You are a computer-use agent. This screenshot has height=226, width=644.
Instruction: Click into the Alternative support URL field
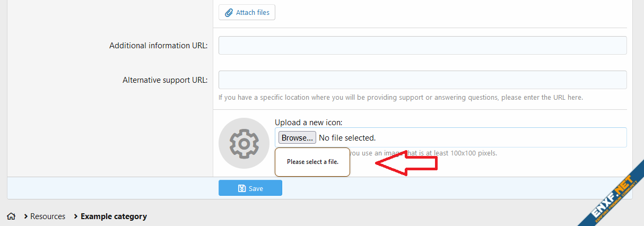(422, 80)
